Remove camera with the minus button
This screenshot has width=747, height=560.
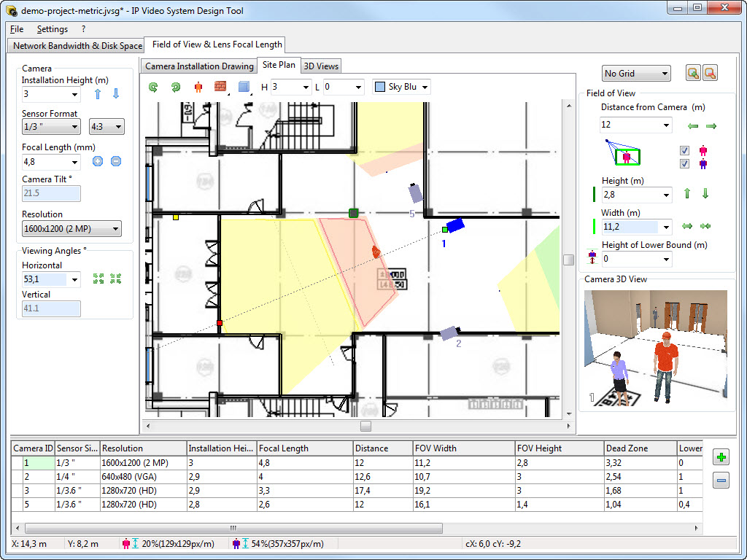point(721,481)
